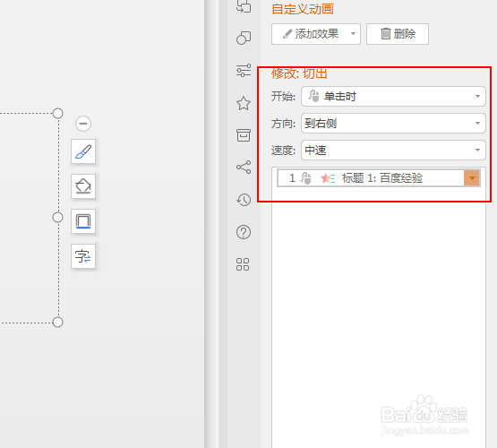Open the share sidebar icon
This screenshot has height=448, width=497.
(244, 167)
